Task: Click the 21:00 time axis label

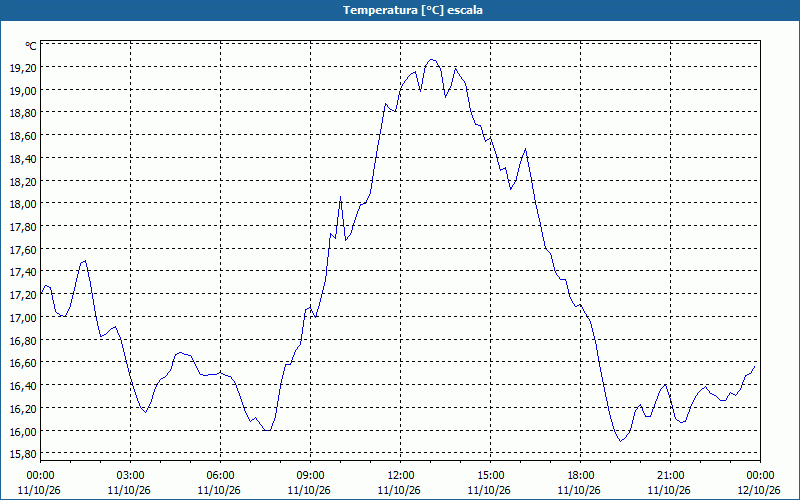Action: [x=670, y=476]
